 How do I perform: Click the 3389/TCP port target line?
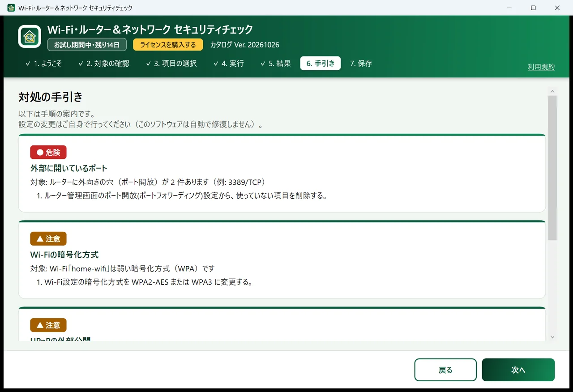[148, 182]
